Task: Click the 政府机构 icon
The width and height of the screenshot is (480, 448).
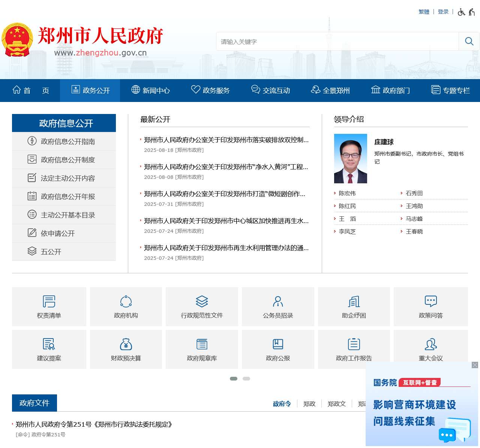Action: 125,301
